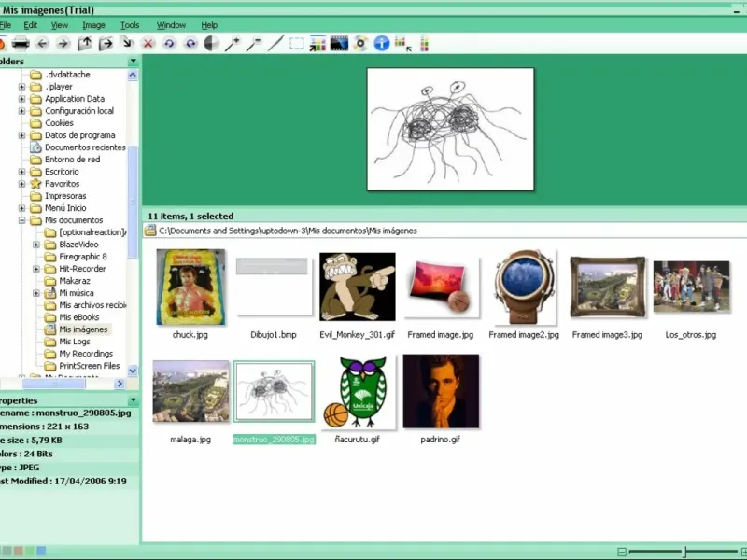Click the minus button beside thumbnail slider

(x=621, y=552)
